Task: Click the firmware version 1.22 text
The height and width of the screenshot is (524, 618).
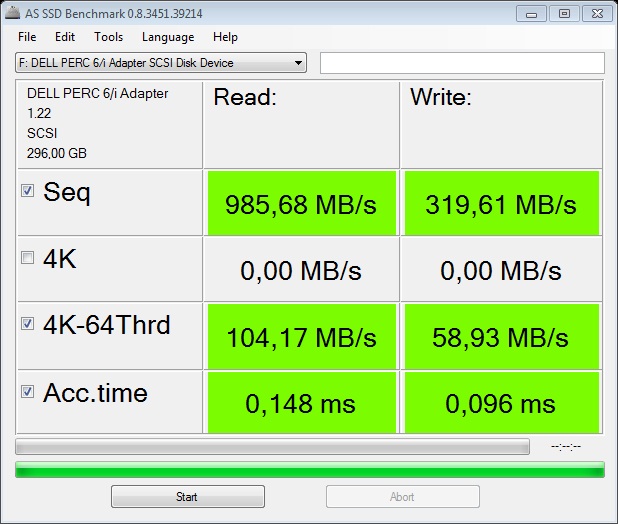Action: (39, 113)
